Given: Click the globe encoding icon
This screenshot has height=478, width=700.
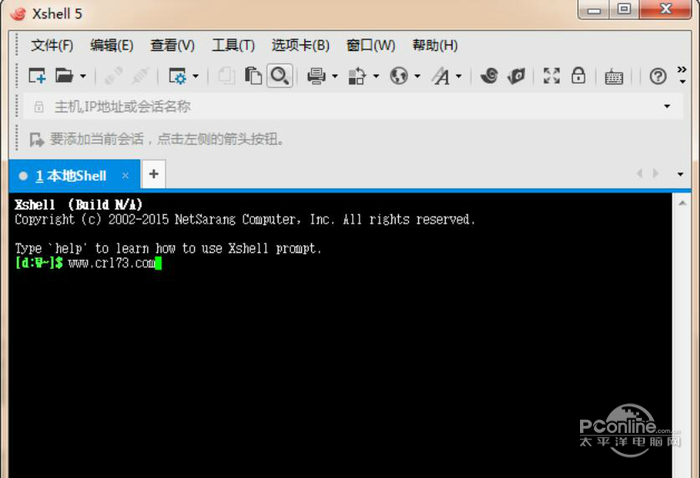Looking at the screenshot, I should 399,76.
